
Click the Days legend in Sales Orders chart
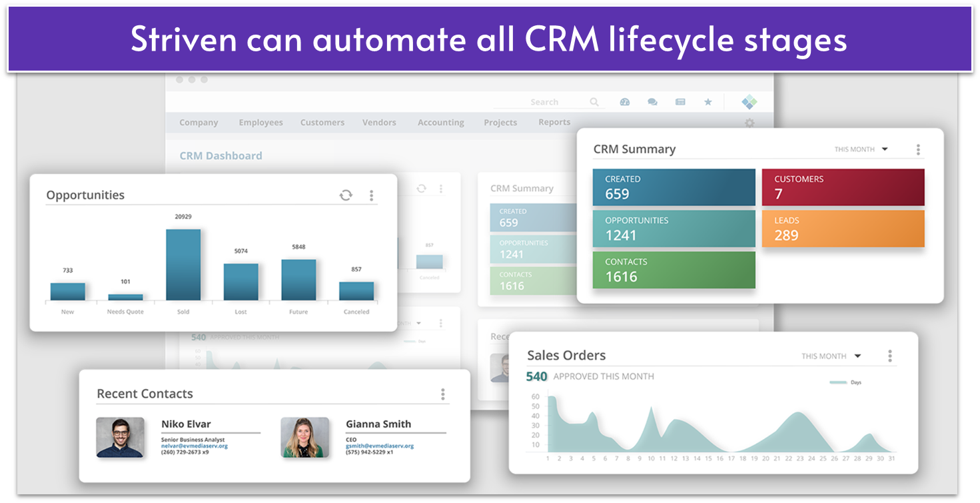pos(845,383)
